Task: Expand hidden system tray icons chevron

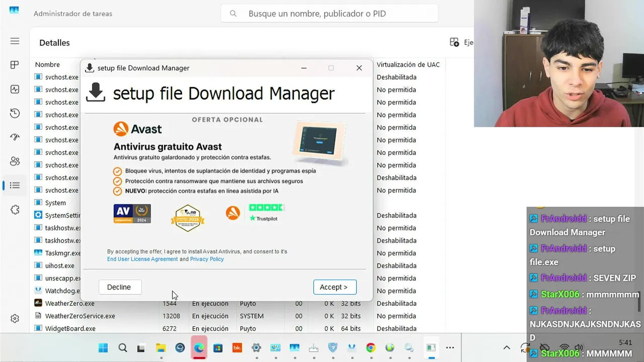Action: point(507,347)
